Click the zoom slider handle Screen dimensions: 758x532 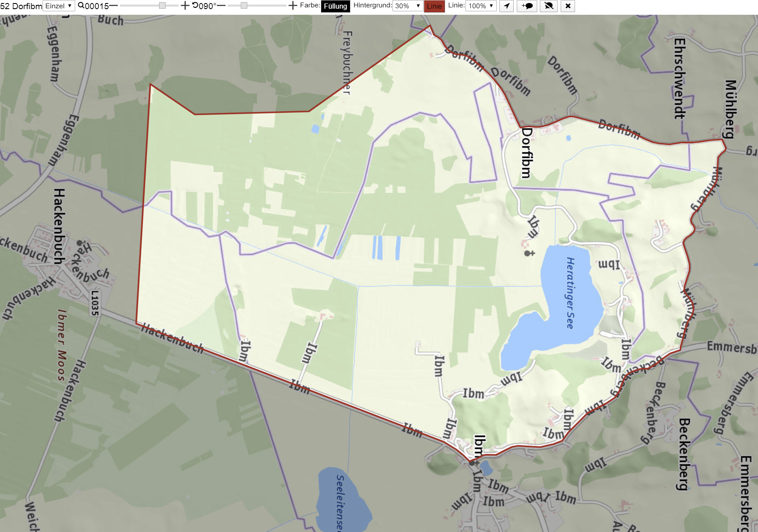click(x=162, y=6)
